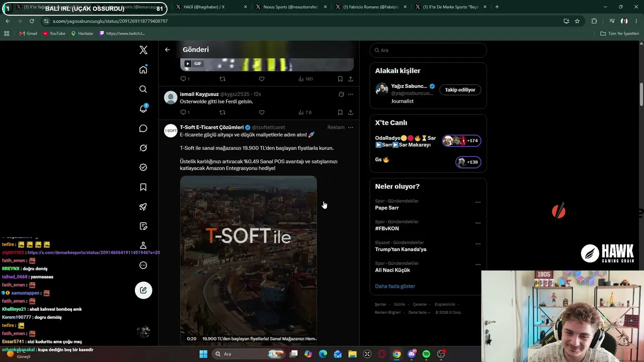Open the More circle icon in sidebar
The width and height of the screenshot is (644, 362).
(x=143, y=265)
